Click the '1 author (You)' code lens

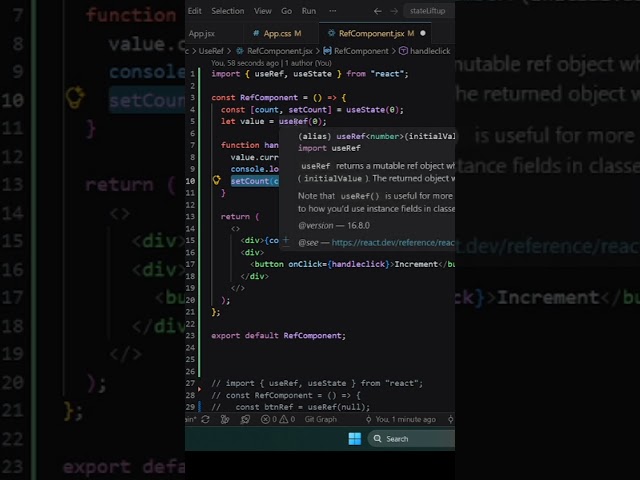point(308,63)
